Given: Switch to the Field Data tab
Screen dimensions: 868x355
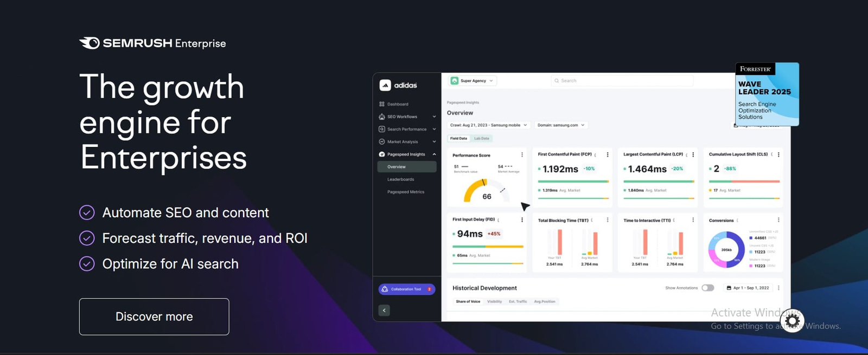Looking at the screenshot, I should click(x=458, y=138).
